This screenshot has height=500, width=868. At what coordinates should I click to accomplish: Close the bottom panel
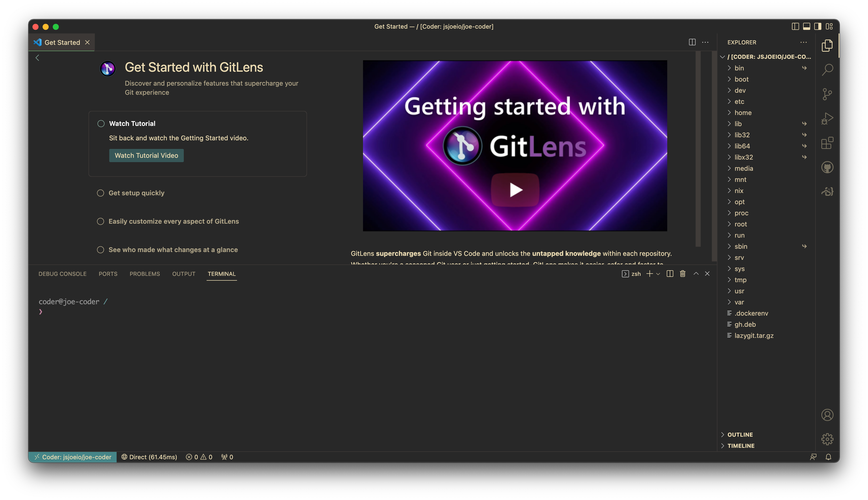tap(707, 274)
